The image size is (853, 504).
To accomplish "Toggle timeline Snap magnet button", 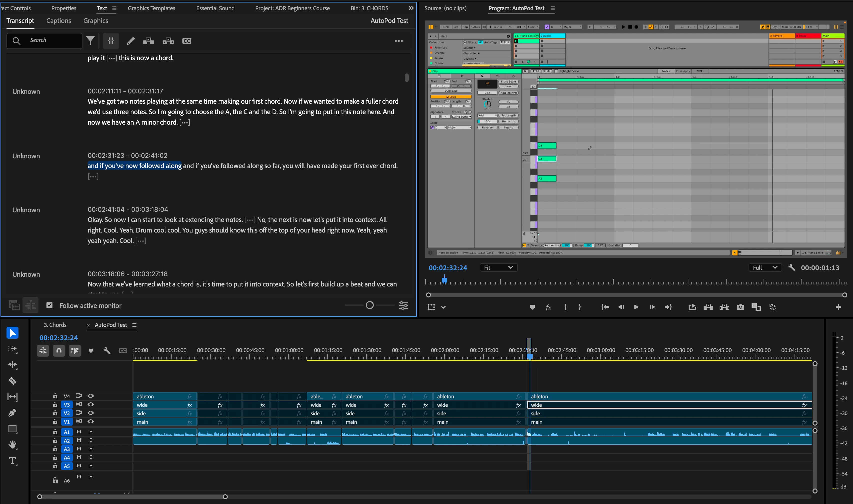I will [x=59, y=350].
